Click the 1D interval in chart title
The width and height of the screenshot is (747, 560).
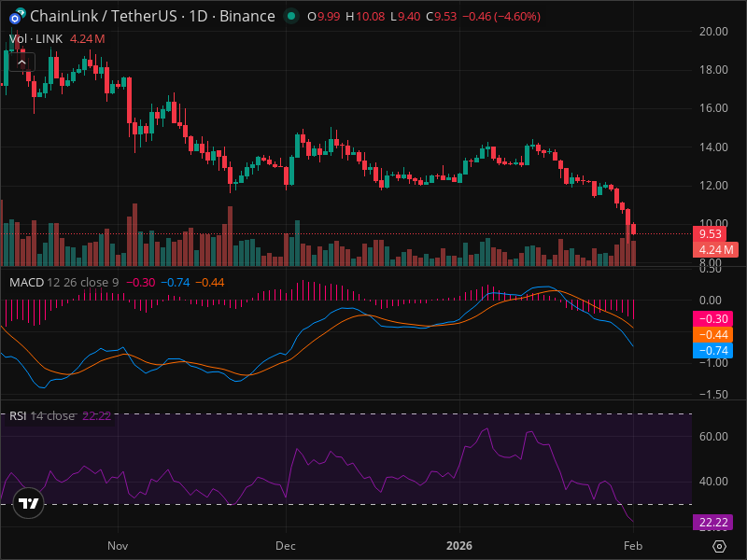(x=198, y=16)
